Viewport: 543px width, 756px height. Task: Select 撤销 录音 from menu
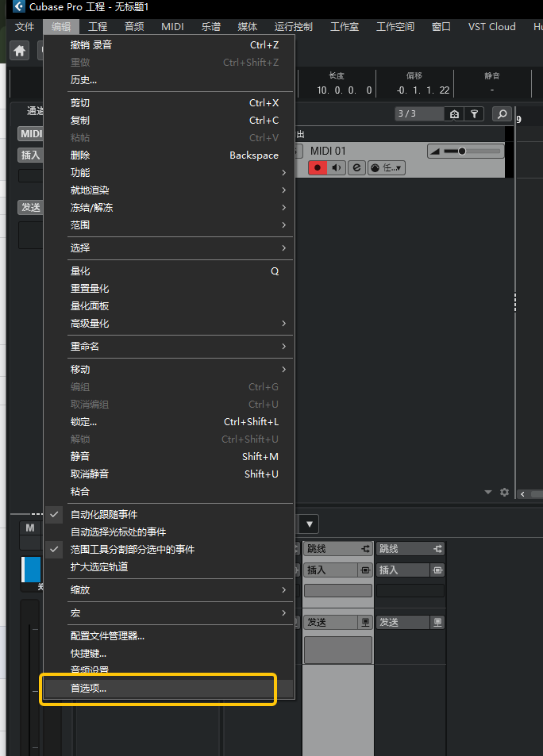(x=169, y=45)
